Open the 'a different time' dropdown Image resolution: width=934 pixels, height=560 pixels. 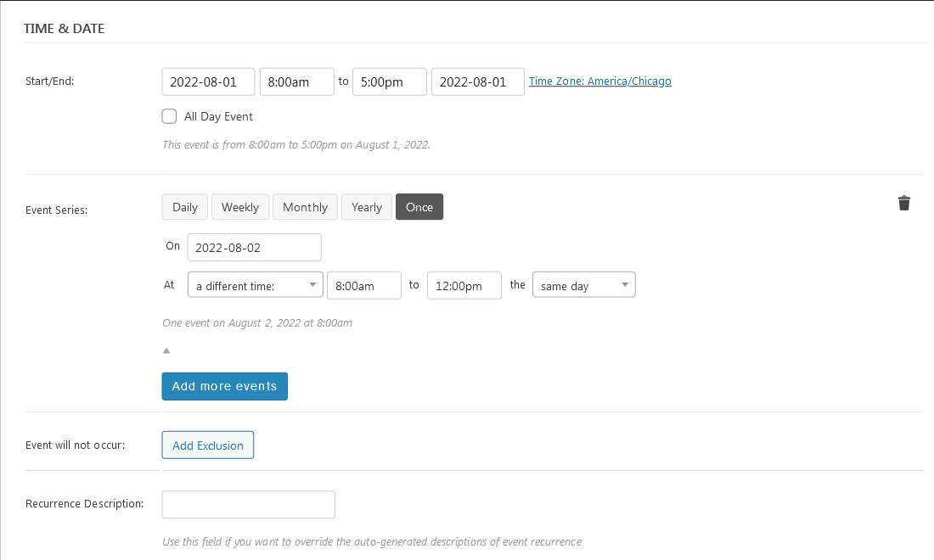[255, 286]
